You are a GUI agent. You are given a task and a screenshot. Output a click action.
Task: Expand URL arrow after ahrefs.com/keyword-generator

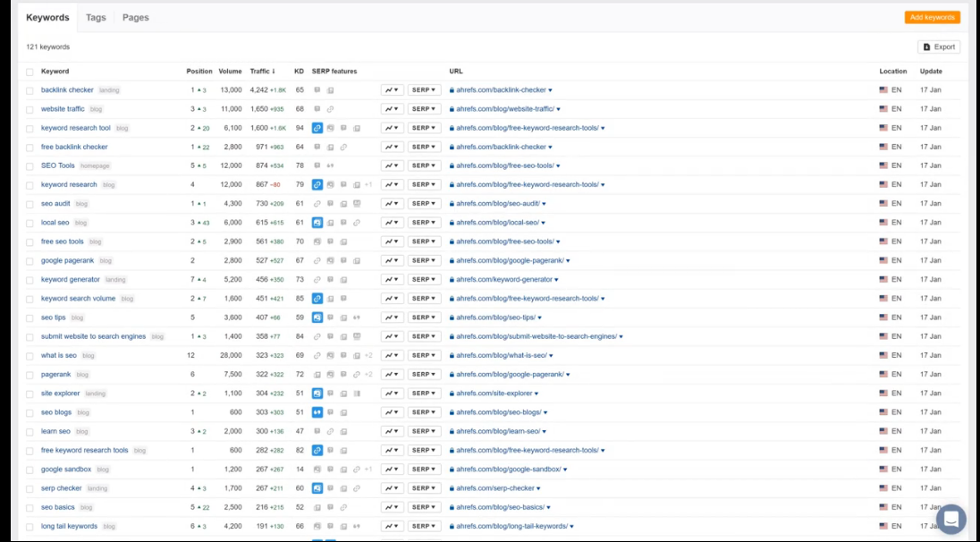point(556,280)
